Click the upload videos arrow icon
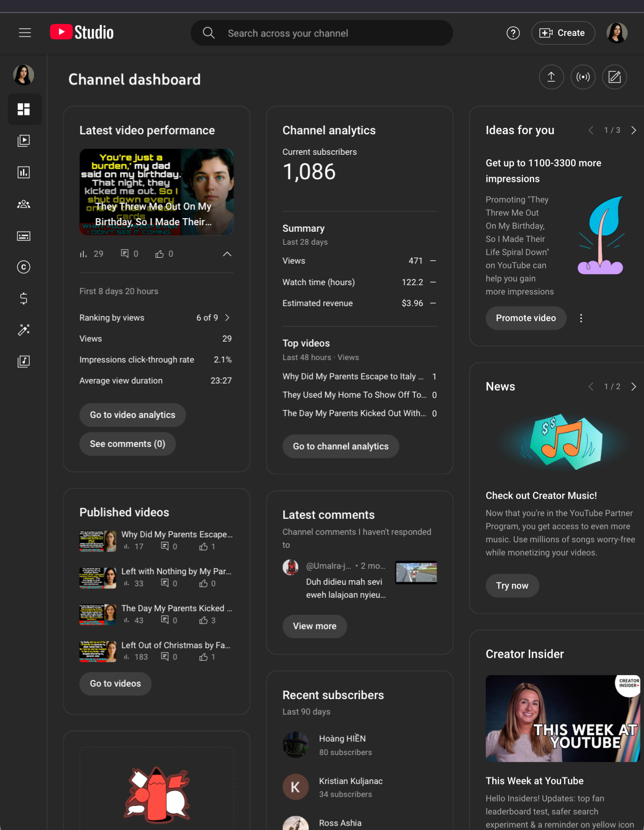Image resolution: width=644 pixels, height=830 pixels. coord(551,77)
